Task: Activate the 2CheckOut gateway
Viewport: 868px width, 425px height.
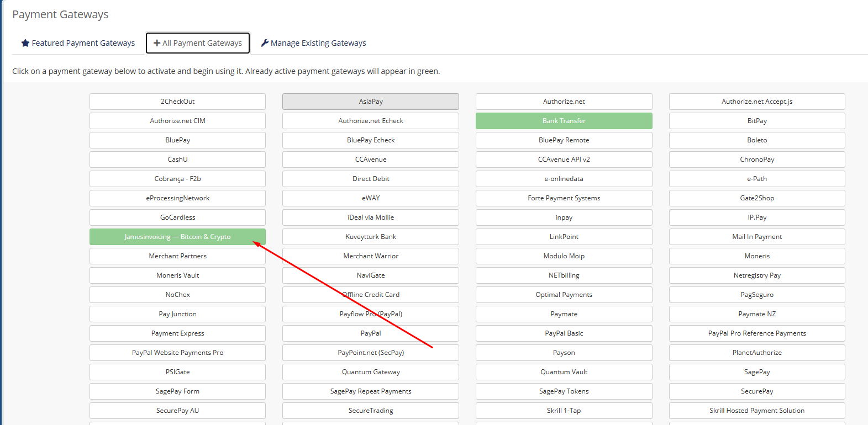Action: click(177, 102)
